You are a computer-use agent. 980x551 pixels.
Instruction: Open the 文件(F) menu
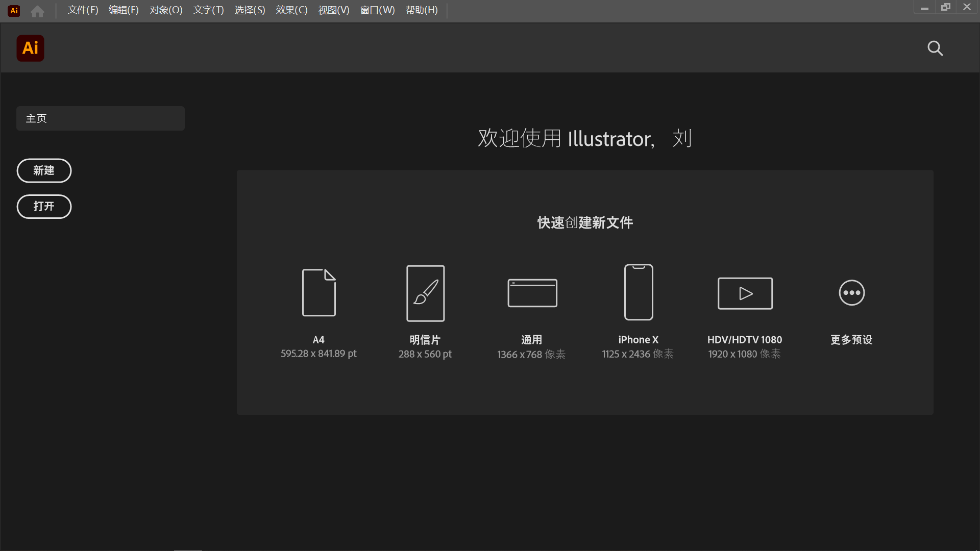tap(83, 10)
